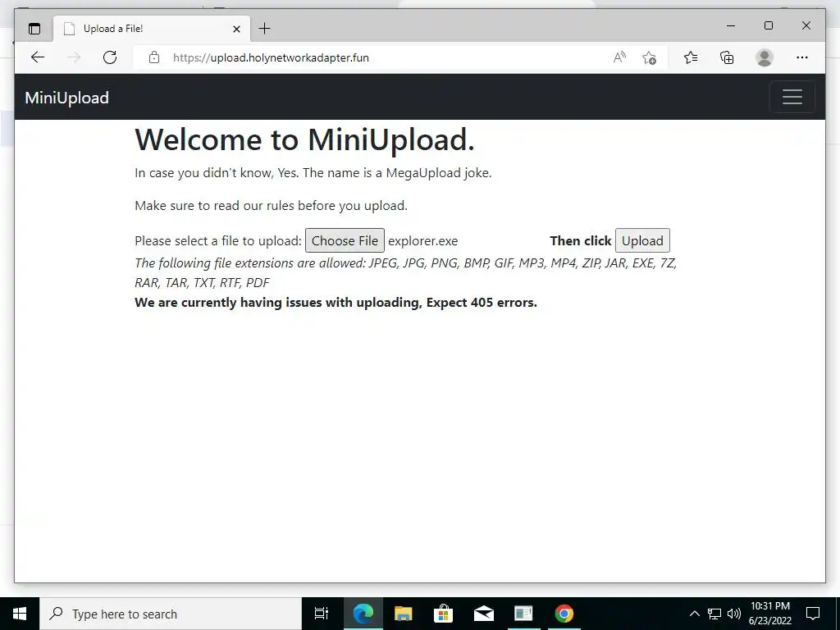Open the MiniUpload brand link

coord(67,98)
